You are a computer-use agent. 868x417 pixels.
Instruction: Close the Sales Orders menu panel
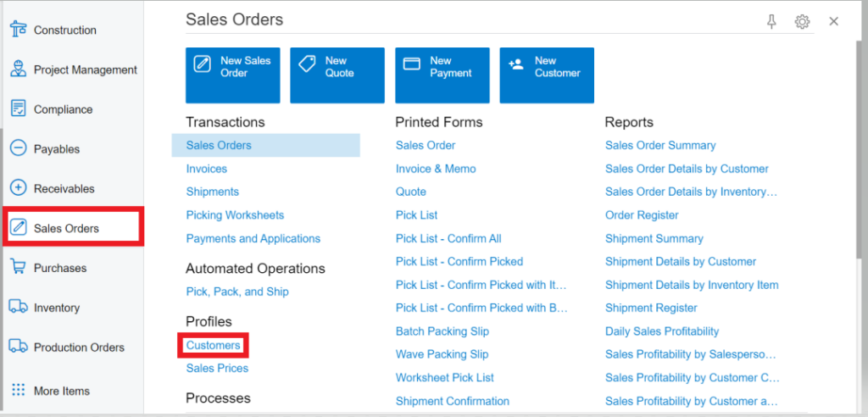point(833,22)
